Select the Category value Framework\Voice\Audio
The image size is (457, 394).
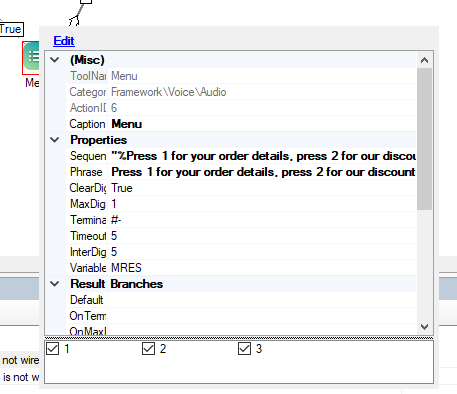click(x=262, y=92)
